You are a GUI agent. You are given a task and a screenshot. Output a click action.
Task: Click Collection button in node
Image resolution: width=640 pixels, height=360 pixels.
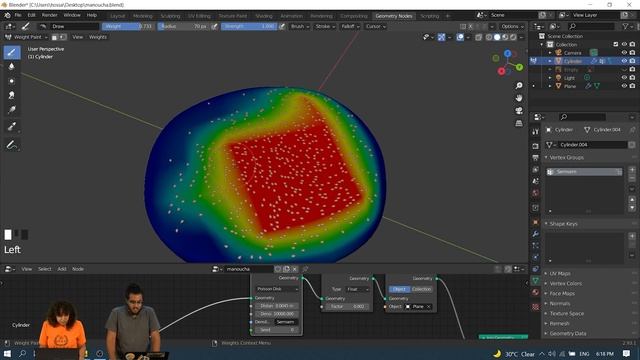(x=421, y=289)
